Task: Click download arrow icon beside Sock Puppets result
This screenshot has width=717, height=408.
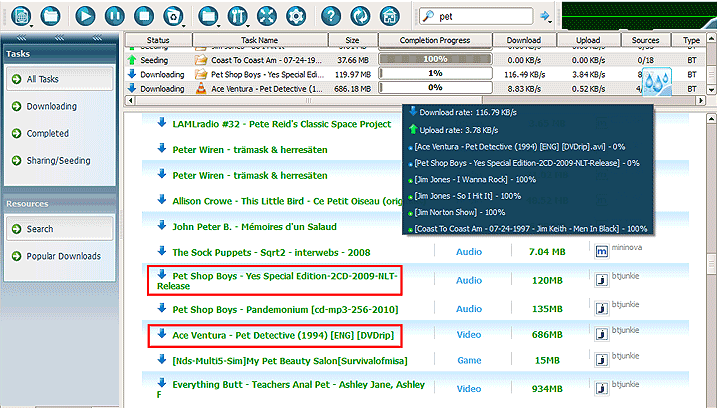Action: coord(161,251)
